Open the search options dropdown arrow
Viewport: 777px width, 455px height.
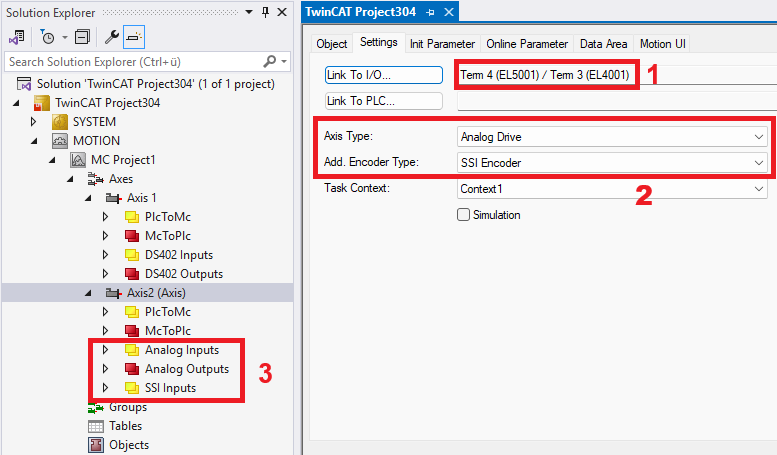[284, 61]
